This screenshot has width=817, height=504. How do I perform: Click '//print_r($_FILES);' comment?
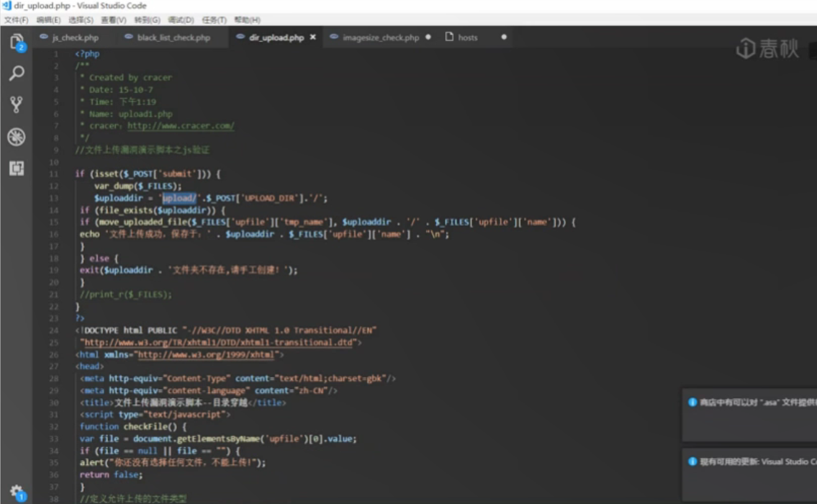[x=125, y=295]
